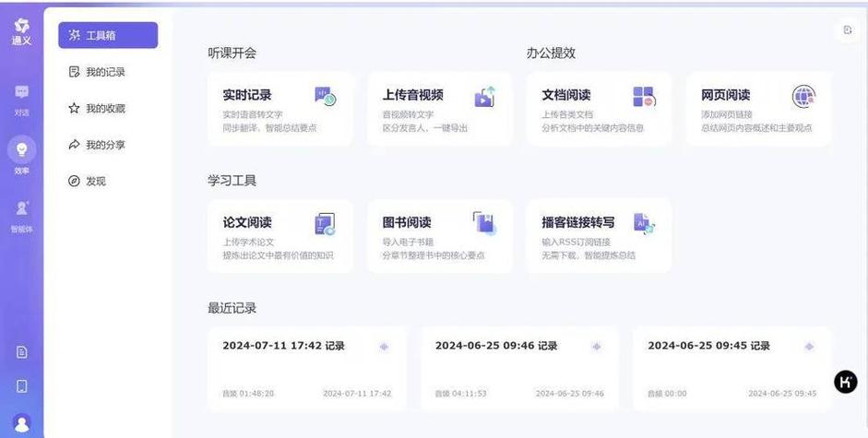
Task: Click the 网页阅读 globe icon
Action: [x=803, y=97]
